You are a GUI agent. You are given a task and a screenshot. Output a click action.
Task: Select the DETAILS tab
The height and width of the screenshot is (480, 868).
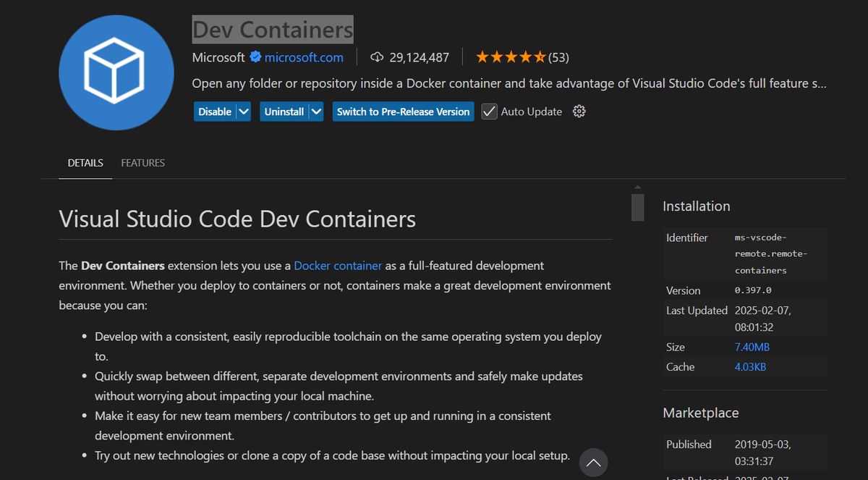pos(85,162)
